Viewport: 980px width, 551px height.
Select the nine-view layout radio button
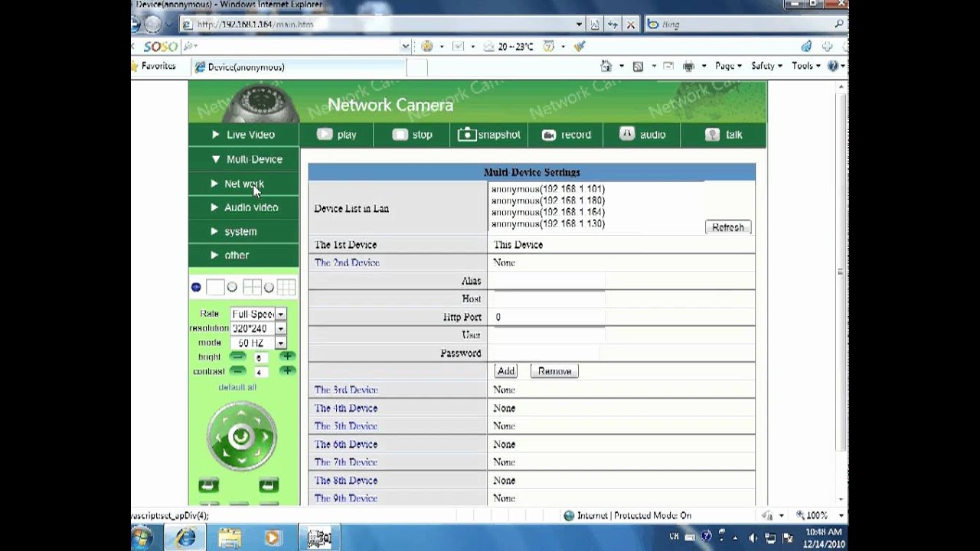pyautogui.click(x=269, y=288)
